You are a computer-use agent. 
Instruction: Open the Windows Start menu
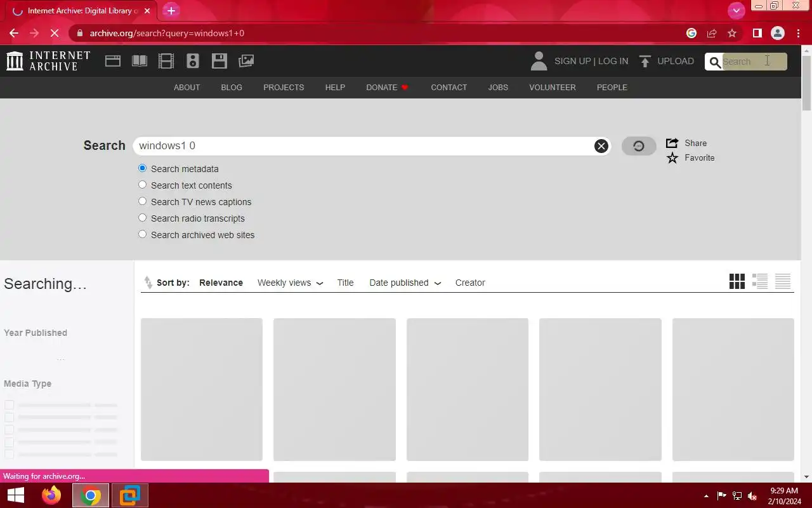coord(15,495)
